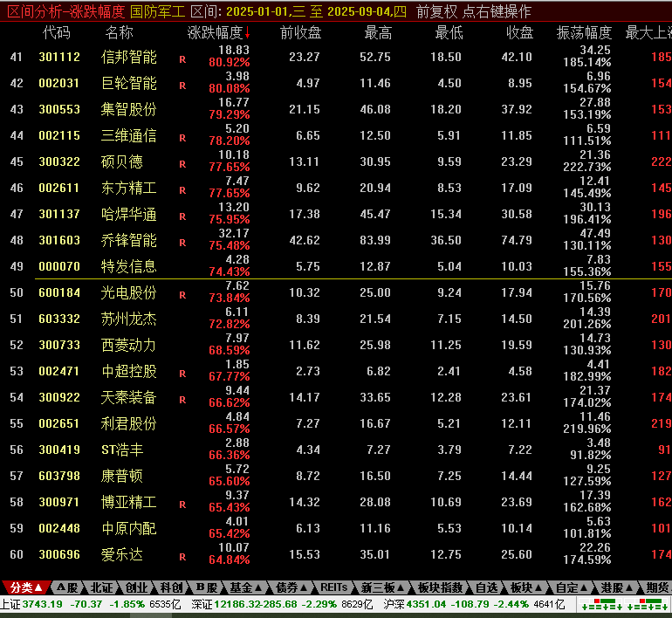
Task: Click the 国防军工 sector label in title
Action: pos(157,11)
